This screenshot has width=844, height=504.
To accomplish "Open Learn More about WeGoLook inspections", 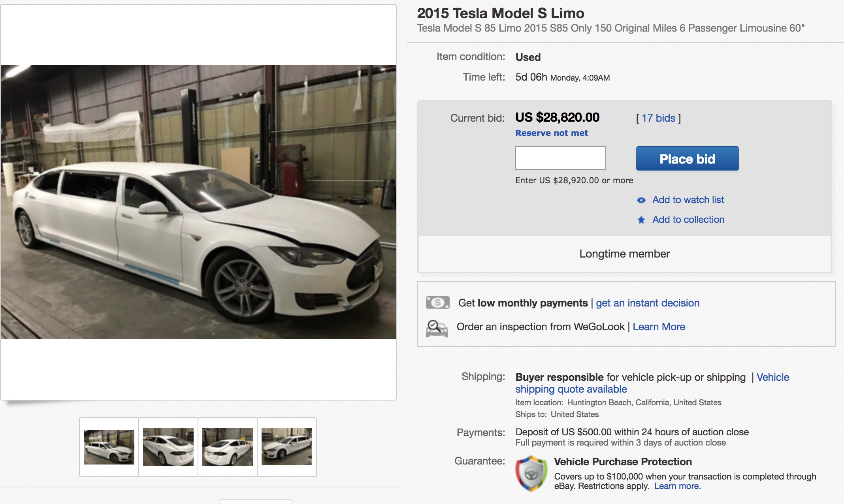I will pyautogui.click(x=659, y=327).
